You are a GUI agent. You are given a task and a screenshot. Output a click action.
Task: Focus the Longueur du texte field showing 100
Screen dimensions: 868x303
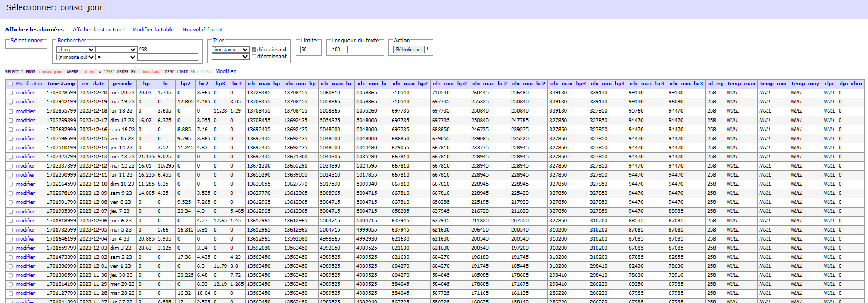pyautogui.click(x=339, y=50)
